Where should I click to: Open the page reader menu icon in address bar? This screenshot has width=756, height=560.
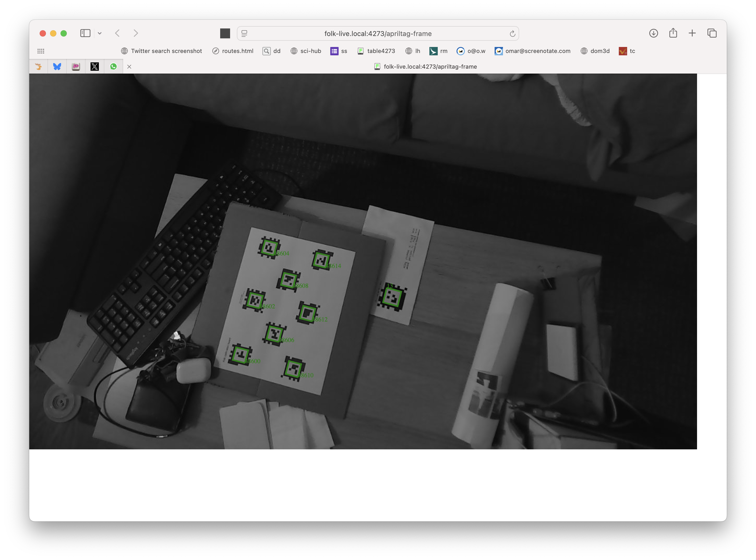pos(244,33)
